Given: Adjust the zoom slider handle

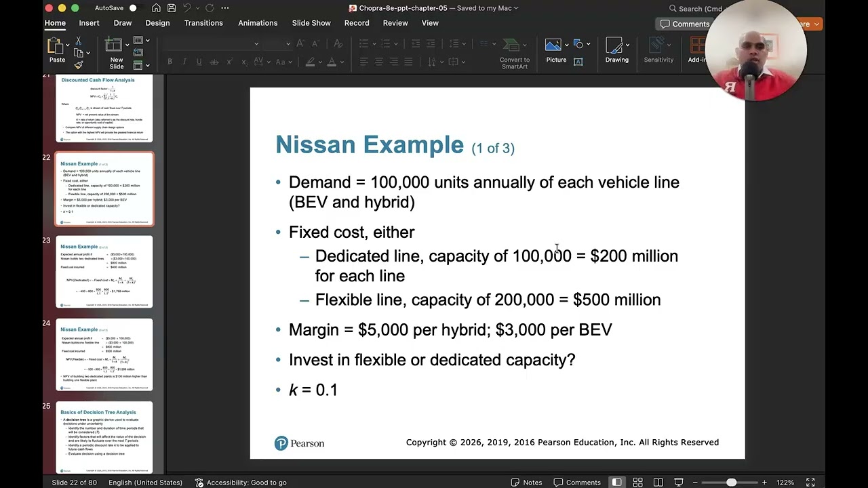Looking at the screenshot, I should click(731, 483).
